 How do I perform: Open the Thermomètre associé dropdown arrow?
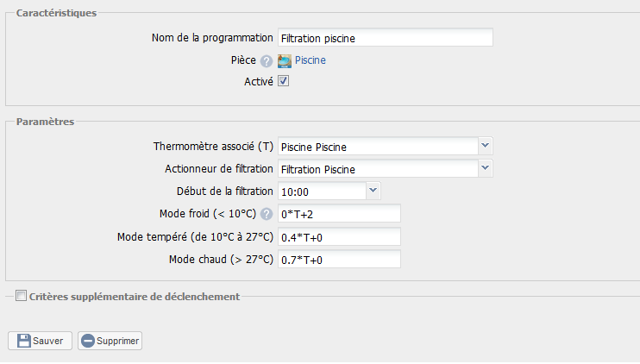click(x=486, y=146)
